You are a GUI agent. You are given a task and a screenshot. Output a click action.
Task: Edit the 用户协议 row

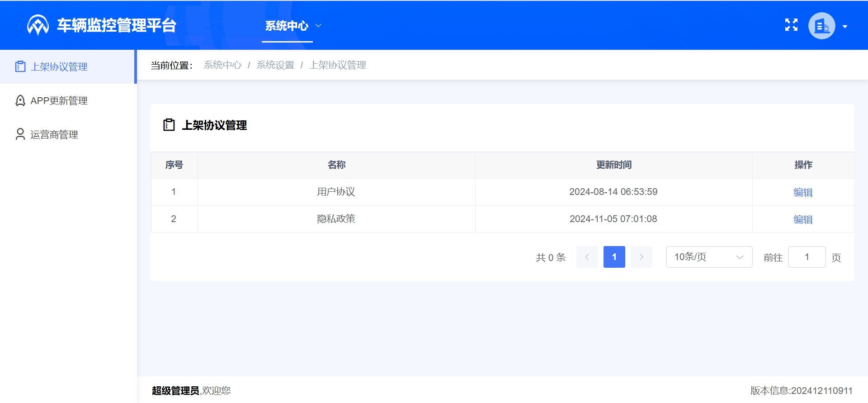pyautogui.click(x=803, y=192)
